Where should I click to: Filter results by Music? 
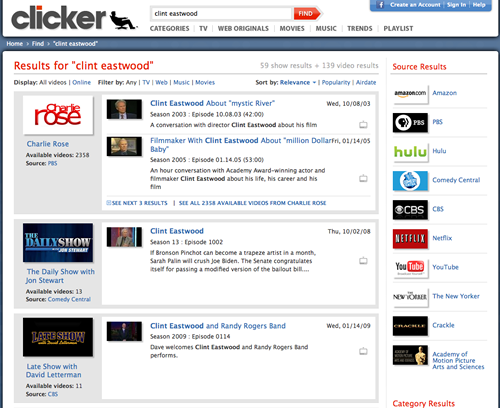pyautogui.click(x=181, y=82)
